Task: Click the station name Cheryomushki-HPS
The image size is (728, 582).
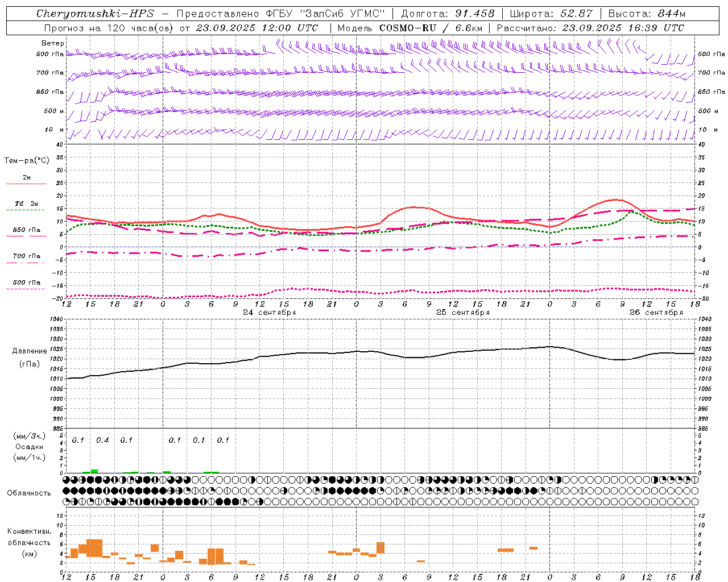Action: click(x=95, y=14)
